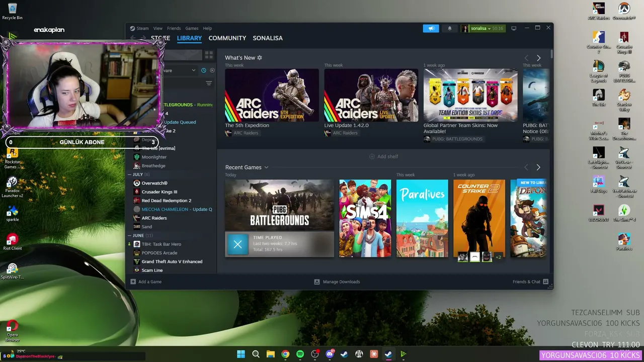Sort library by recent activity clock icon
The image size is (644, 362).
(204, 70)
